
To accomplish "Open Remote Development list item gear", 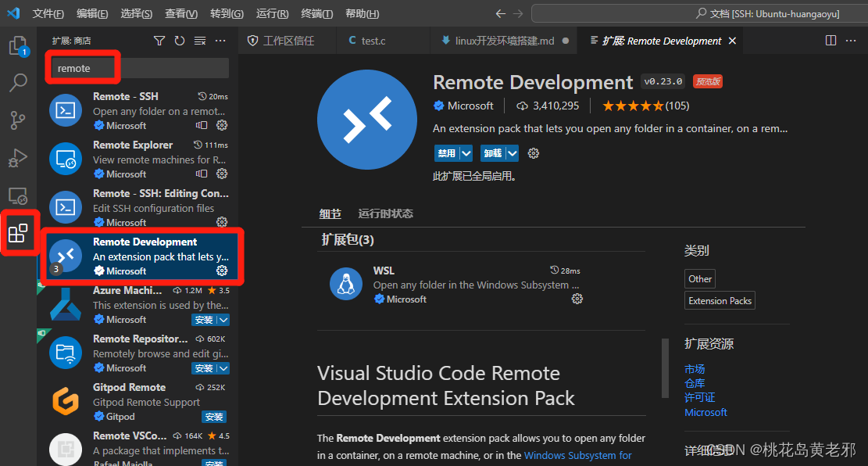I will tap(222, 271).
